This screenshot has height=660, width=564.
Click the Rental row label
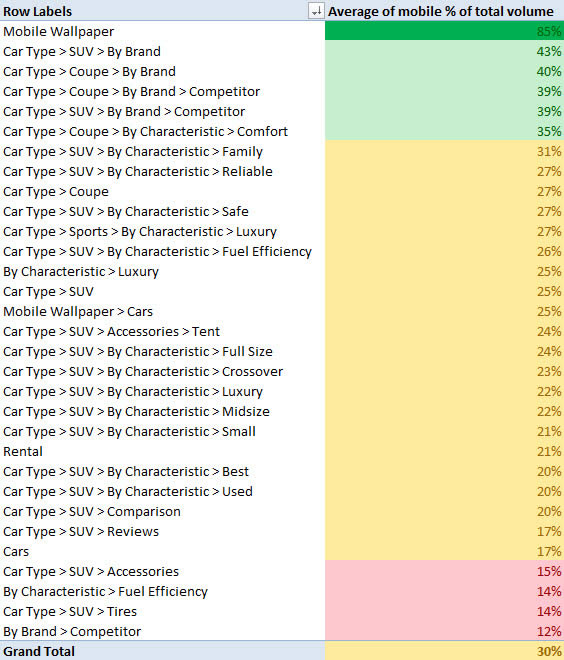click(23, 451)
